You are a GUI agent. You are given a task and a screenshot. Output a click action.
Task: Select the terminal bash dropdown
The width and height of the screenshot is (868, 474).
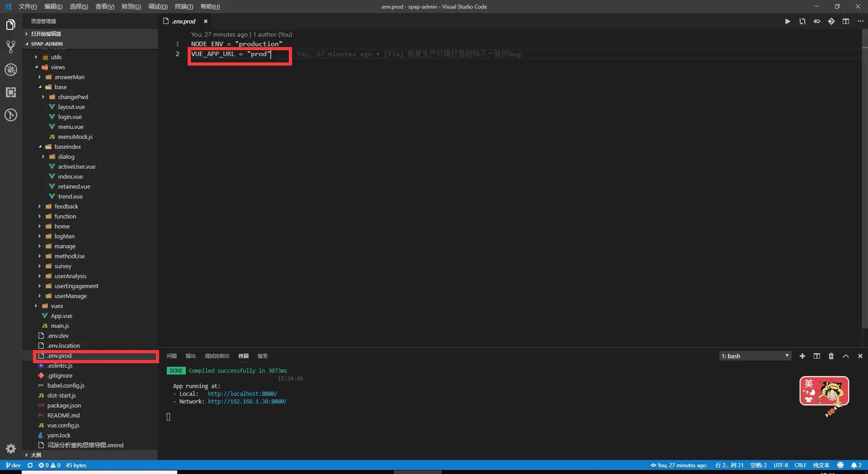point(755,356)
